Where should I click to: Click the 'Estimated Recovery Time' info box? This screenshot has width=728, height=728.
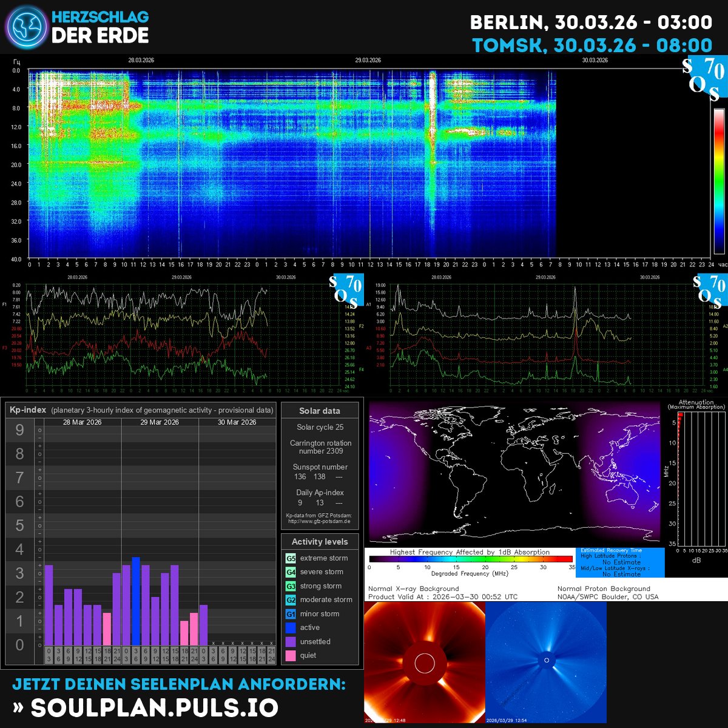[620, 562]
